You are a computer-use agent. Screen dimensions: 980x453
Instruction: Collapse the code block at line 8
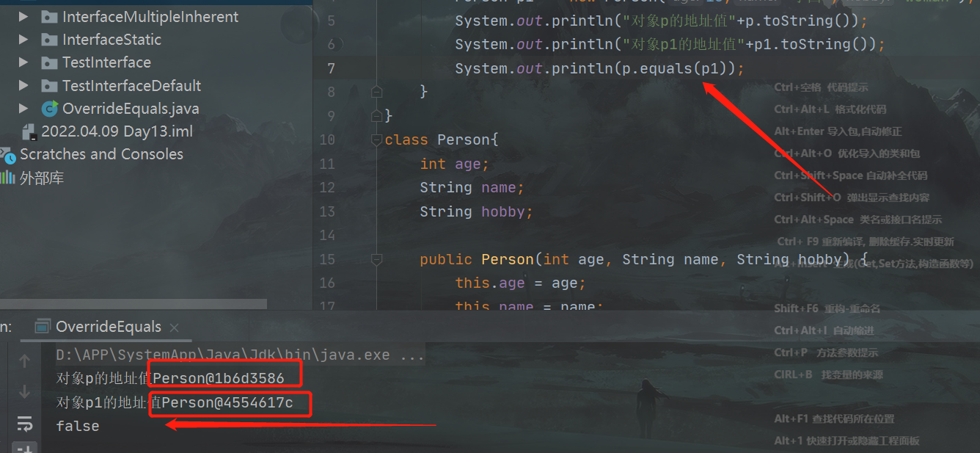(x=376, y=91)
